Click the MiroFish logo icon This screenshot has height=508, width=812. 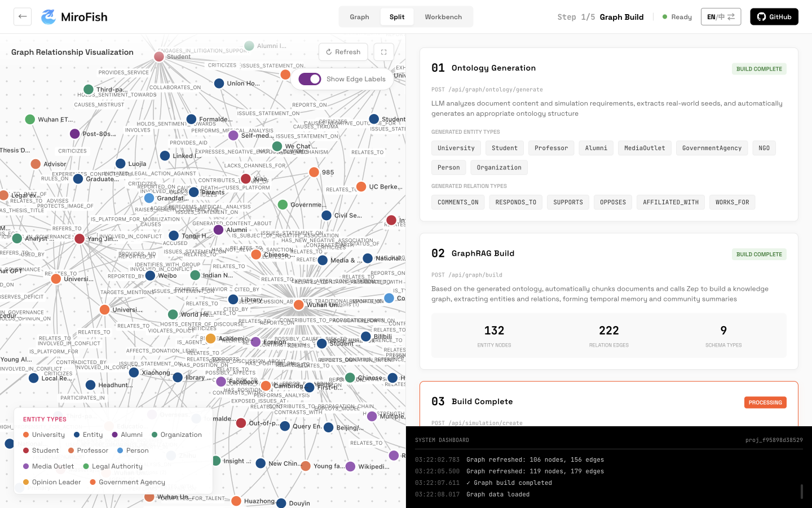[49, 17]
